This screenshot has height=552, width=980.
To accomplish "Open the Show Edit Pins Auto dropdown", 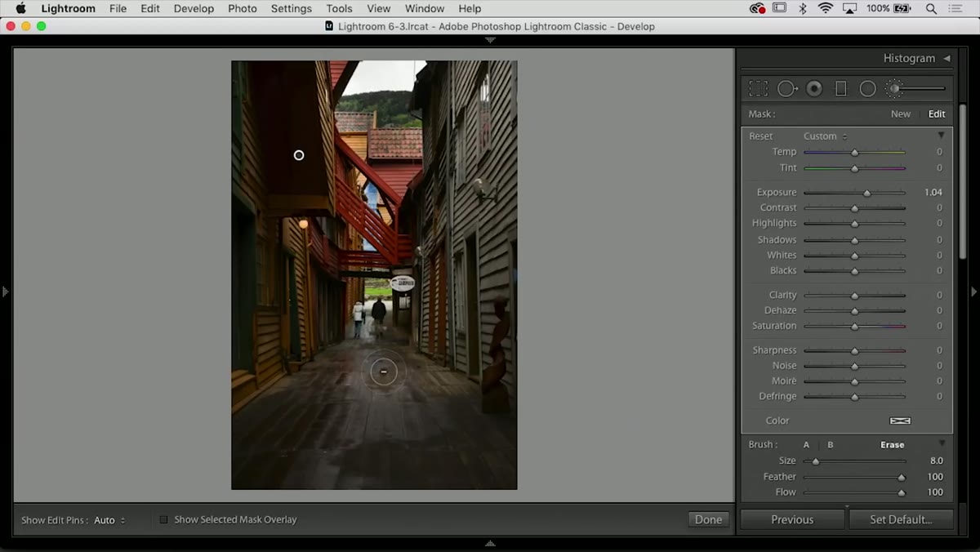I will coord(109,520).
